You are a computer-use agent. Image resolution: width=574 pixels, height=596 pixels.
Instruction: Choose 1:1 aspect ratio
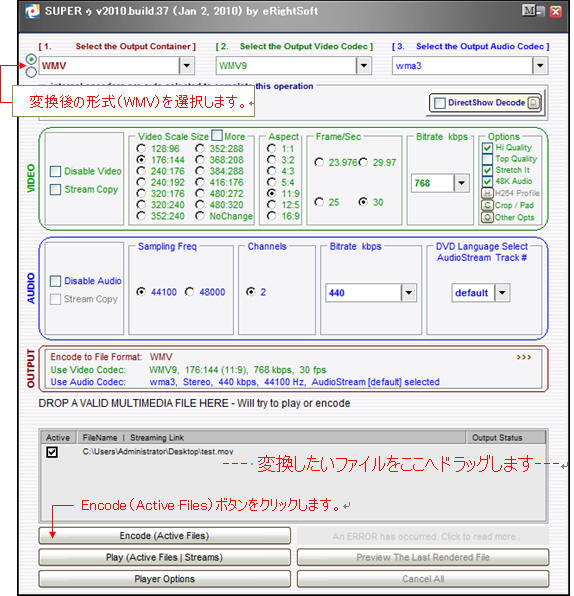pos(271,149)
